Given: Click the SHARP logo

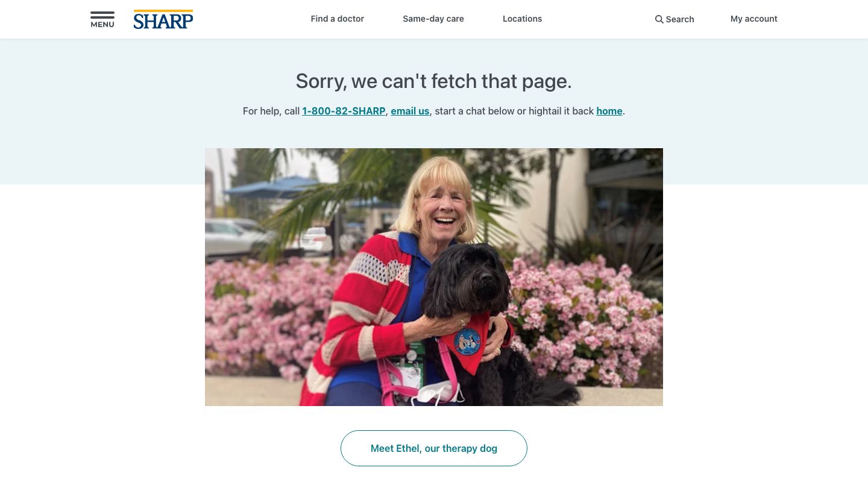Looking at the screenshot, I should pos(163,19).
